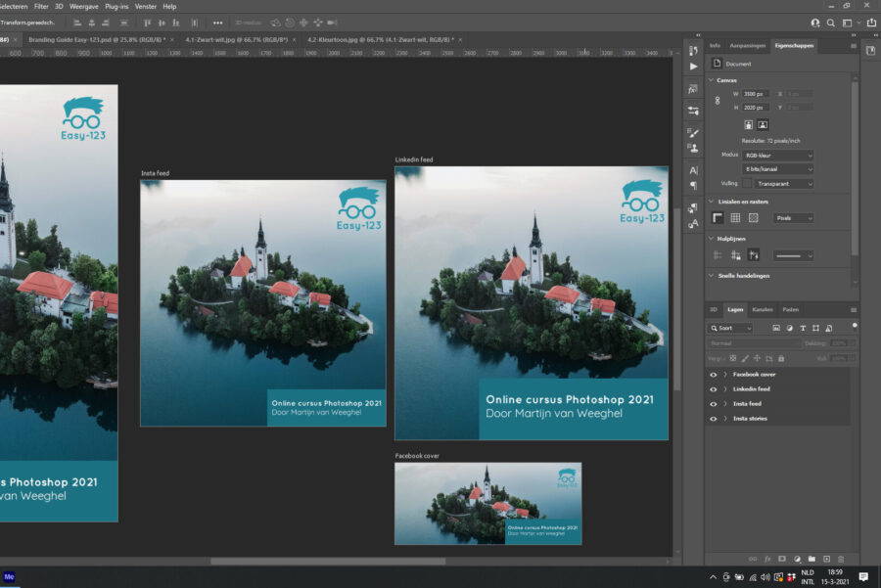Set canvas to landscape orientation
Image resolution: width=881 pixels, height=588 pixels.
tap(763, 124)
